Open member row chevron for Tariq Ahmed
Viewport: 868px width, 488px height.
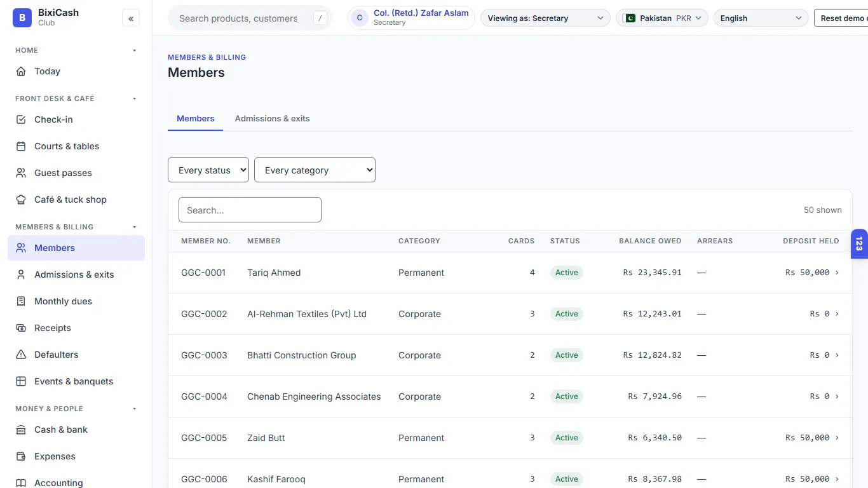click(837, 273)
